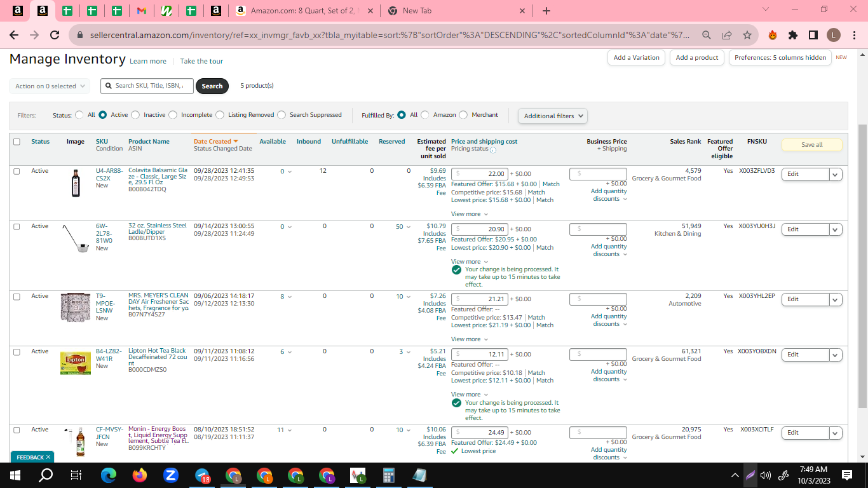The width and height of the screenshot is (868, 488).
Task: Click the Add a product button
Action: point(697,57)
